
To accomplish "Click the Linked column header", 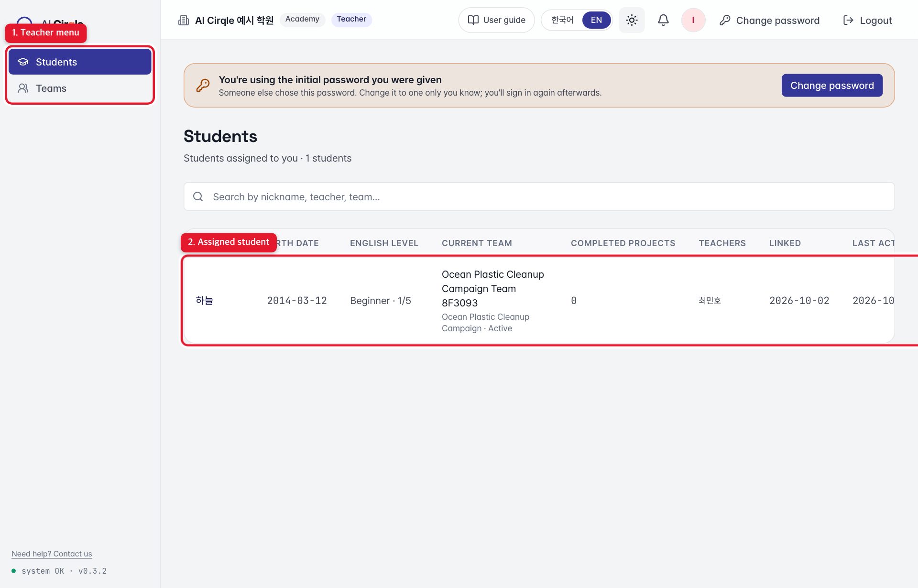I will coord(785,243).
